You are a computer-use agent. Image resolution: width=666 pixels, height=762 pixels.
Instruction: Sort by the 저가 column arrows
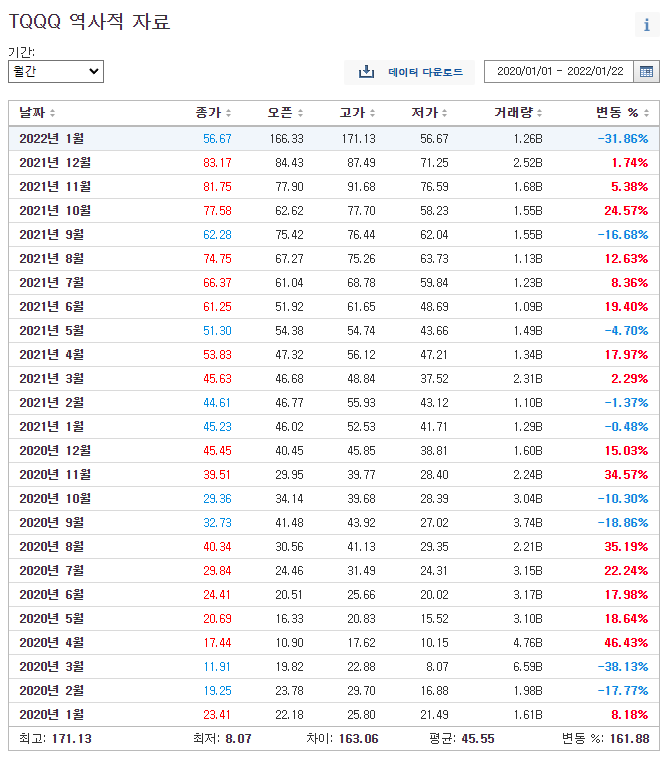pos(444,113)
